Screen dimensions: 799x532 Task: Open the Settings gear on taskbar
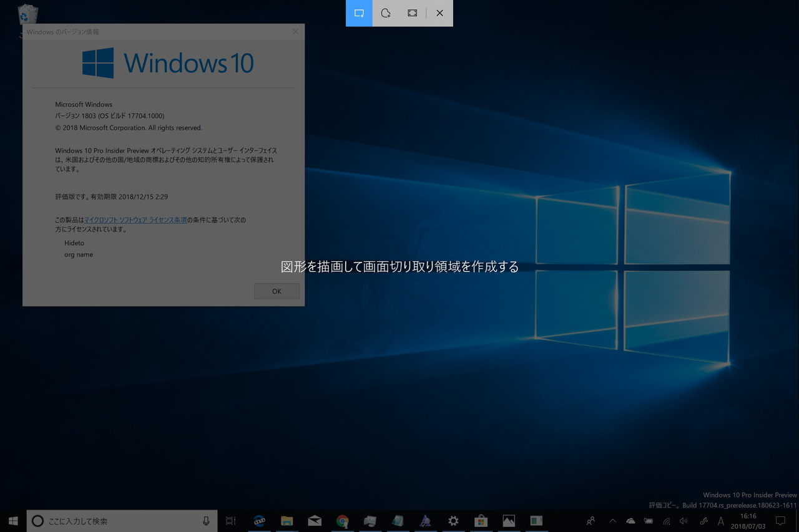click(x=453, y=521)
